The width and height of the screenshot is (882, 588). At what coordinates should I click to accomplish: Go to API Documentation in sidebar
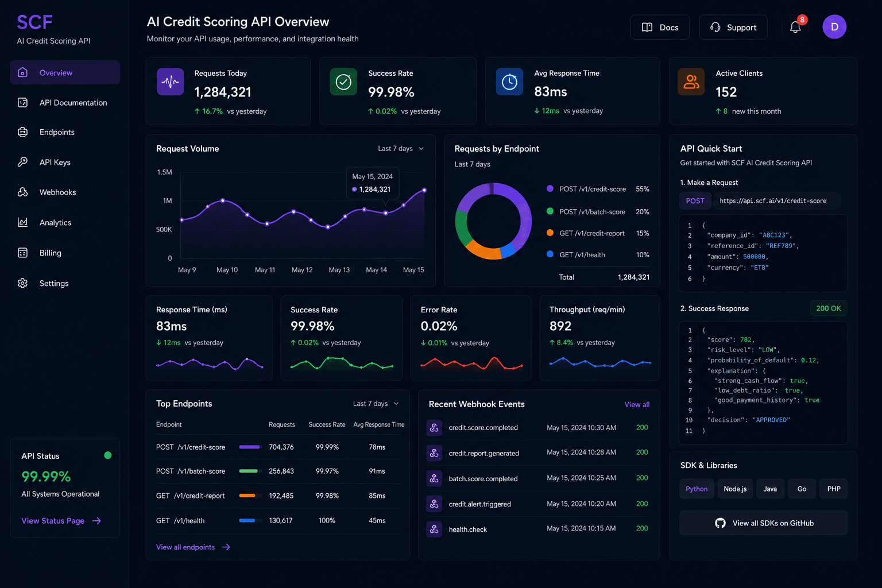click(65, 103)
